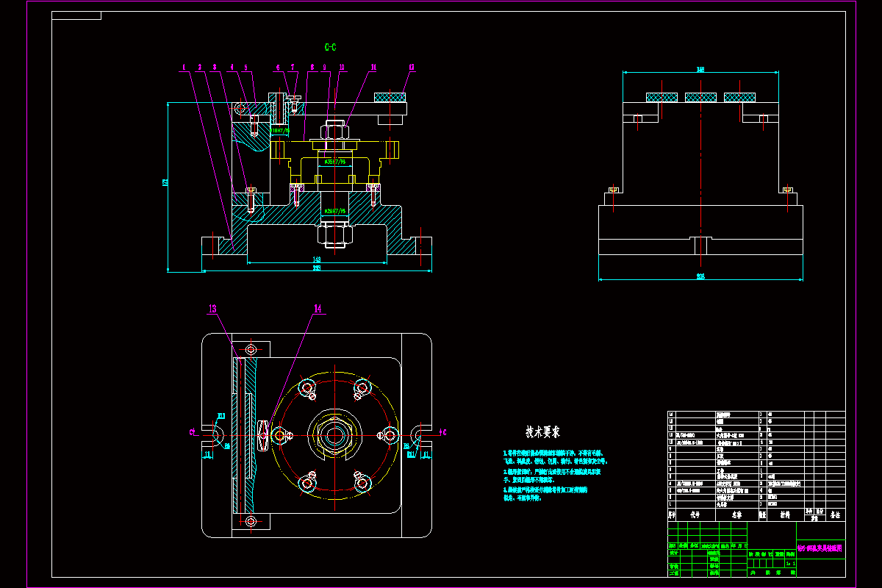Select part balloon number 6

coord(278,68)
